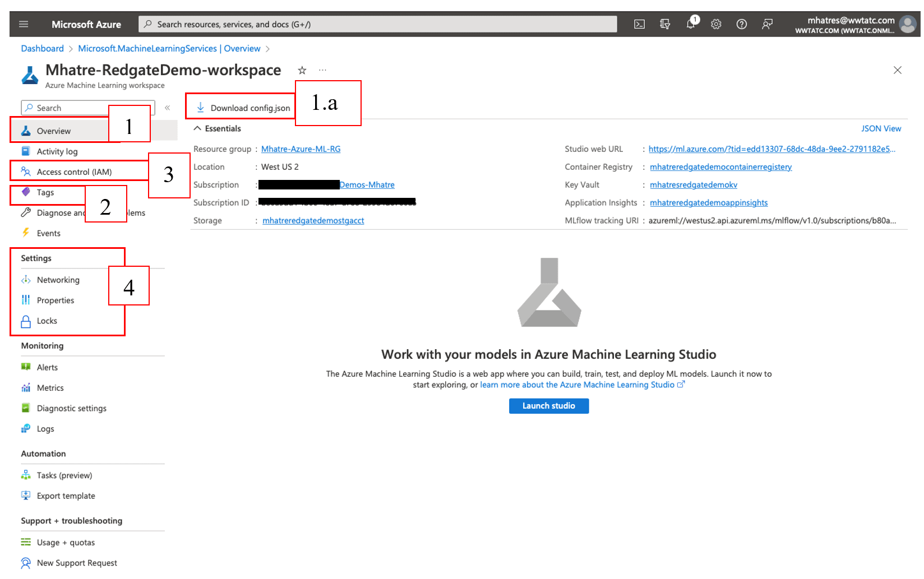Click the help question mark icon
The height and width of the screenshot is (579, 924).
(741, 24)
